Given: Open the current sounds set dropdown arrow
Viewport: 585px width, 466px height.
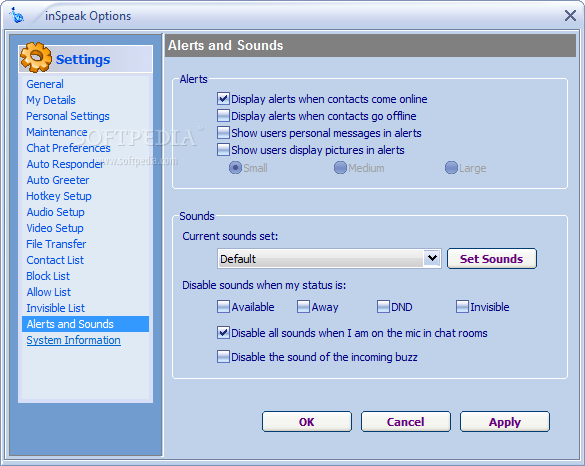Looking at the screenshot, I should tap(432, 258).
